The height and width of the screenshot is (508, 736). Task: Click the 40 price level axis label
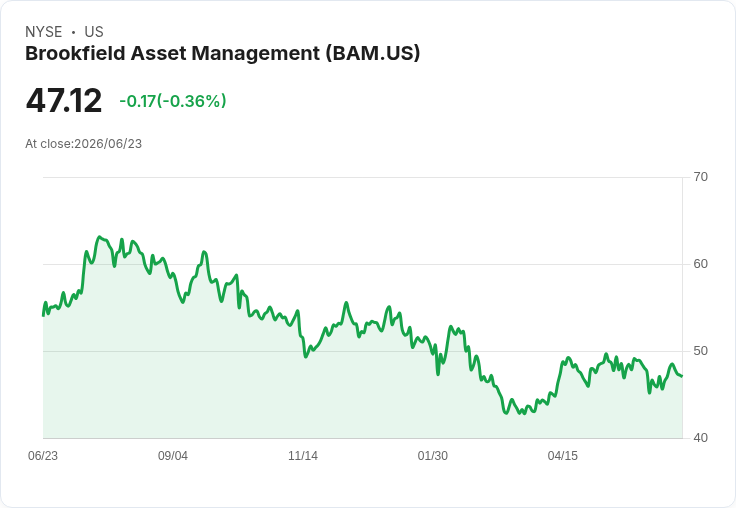point(700,438)
